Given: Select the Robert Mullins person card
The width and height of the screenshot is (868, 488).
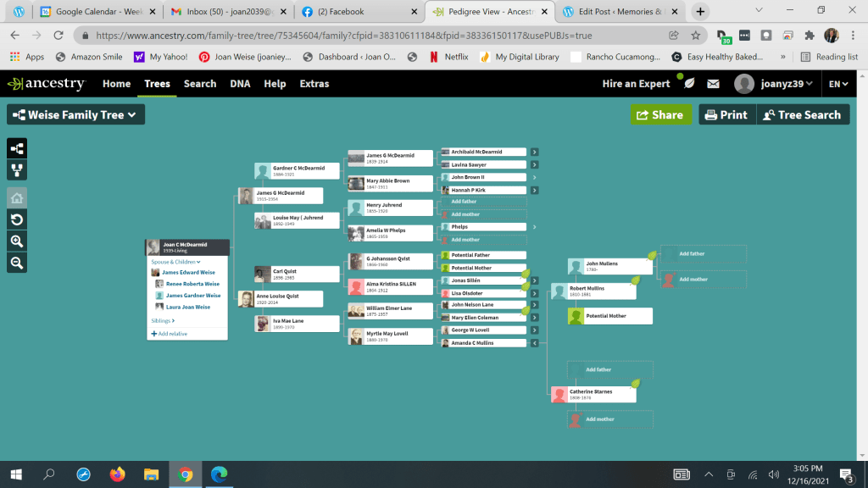Looking at the screenshot, I should 602,291.
